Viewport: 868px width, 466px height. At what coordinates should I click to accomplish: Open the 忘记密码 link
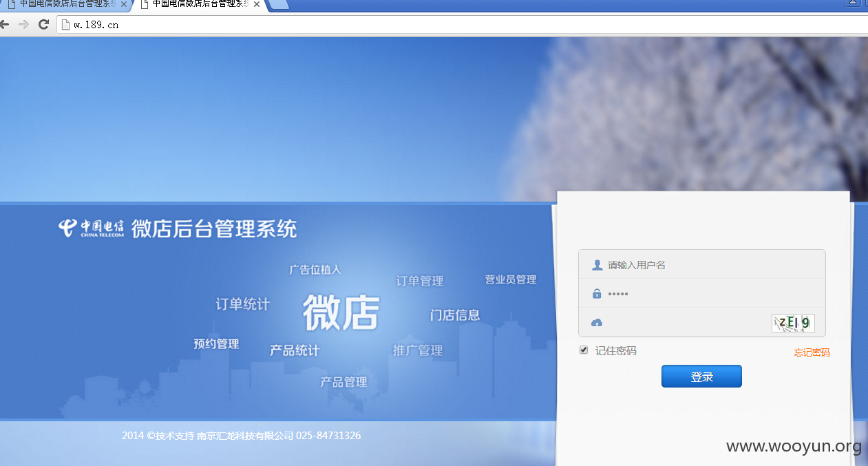click(812, 352)
